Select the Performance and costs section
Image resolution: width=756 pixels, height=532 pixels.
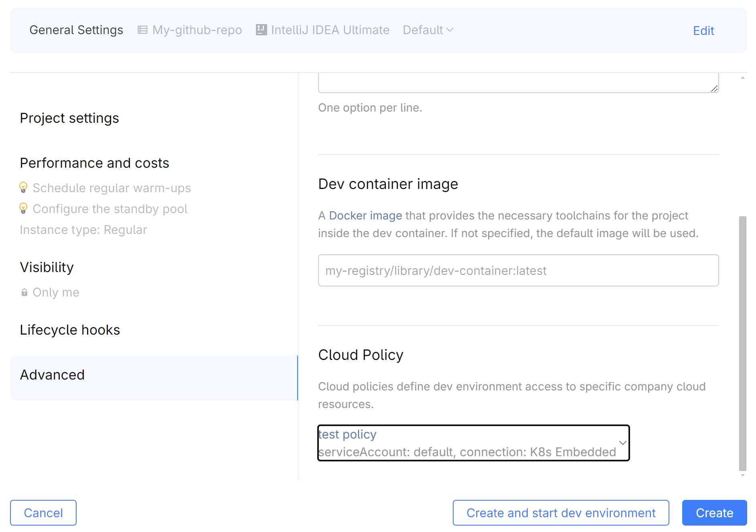(94, 162)
